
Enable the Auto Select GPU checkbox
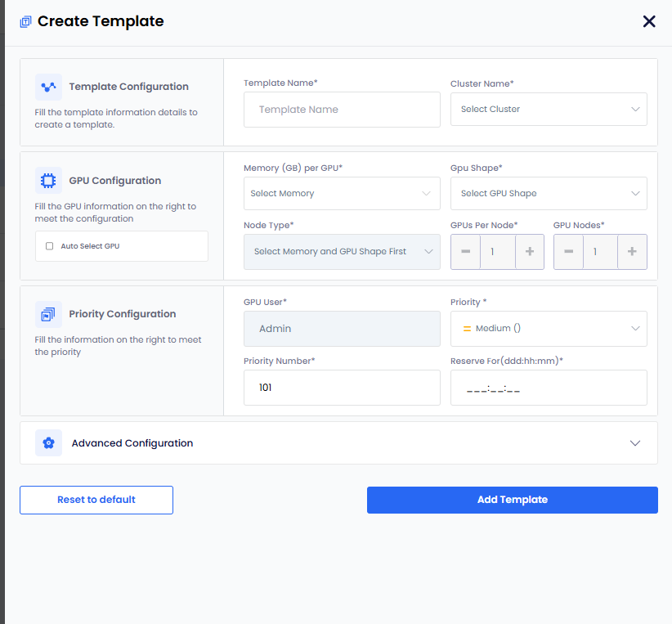[x=50, y=246]
